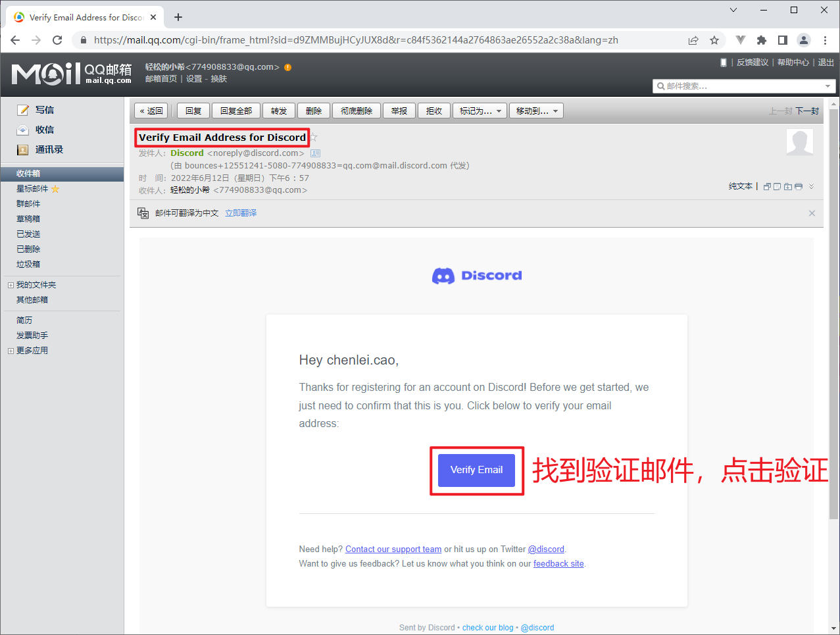Click the V extension icon in toolbar

coord(741,40)
